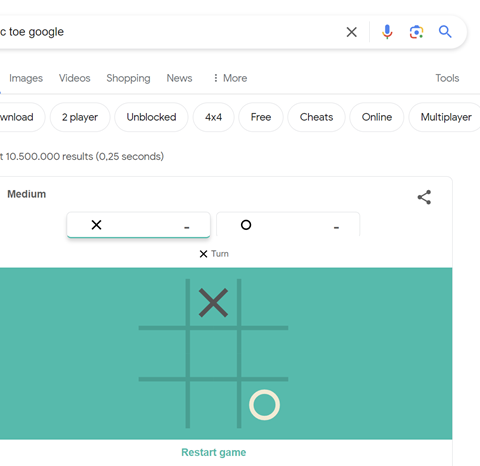The width and height of the screenshot is (480, 466).
Task: Click the placed X in the top-center cell
Action: click(x=213, y=303)
